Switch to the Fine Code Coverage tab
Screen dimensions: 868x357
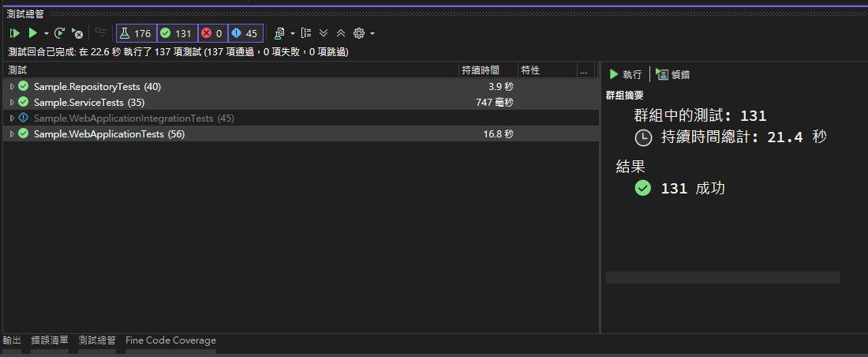pos(170,340)
